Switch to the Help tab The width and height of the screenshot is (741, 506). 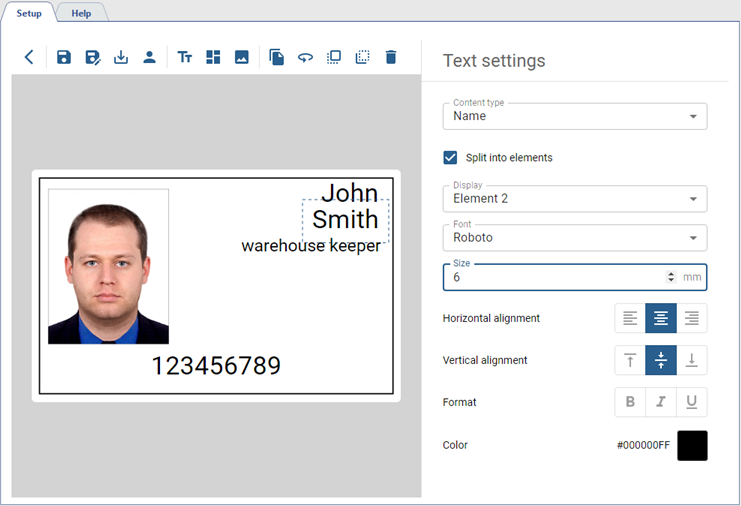[81, 13]
